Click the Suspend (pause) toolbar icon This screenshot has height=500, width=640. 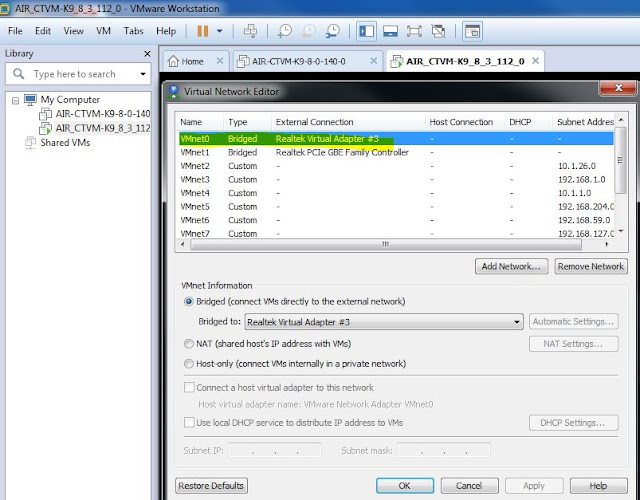203,31
